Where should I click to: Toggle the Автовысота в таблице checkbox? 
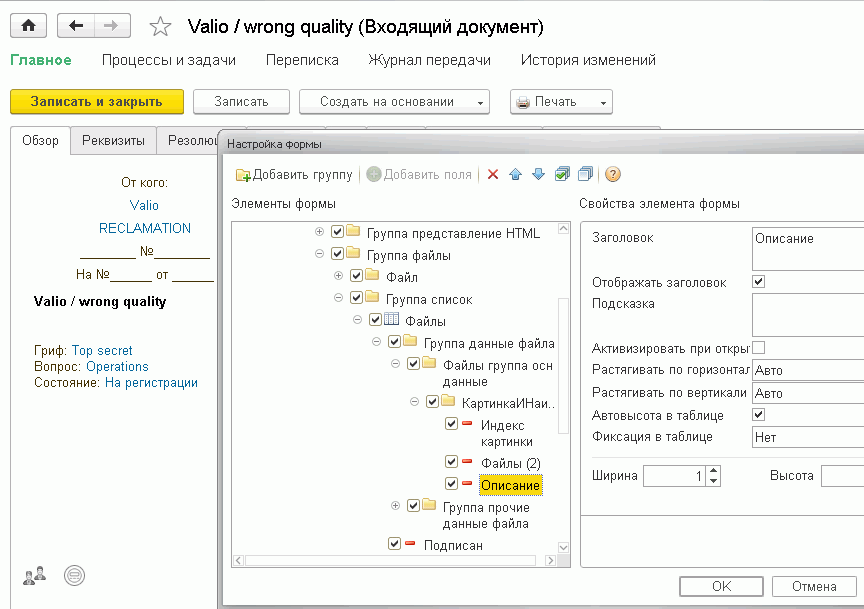(759, 414)
